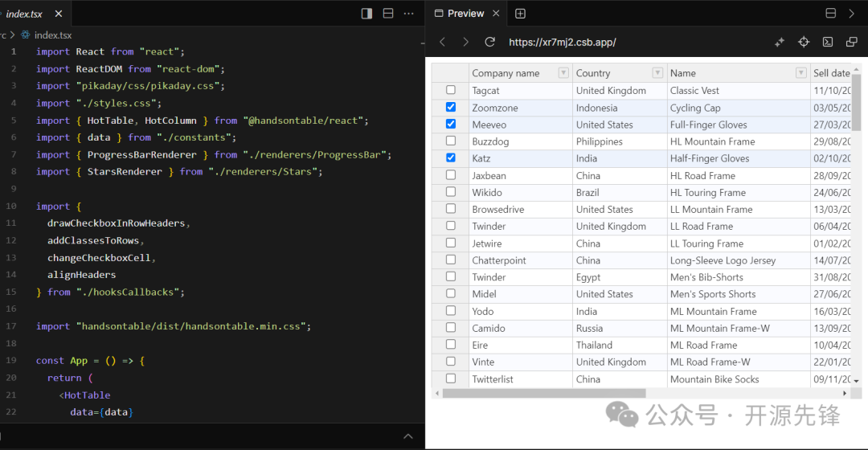868x450 pixels.
Task: Add a new tab with the plus icon
Action: 520,14
